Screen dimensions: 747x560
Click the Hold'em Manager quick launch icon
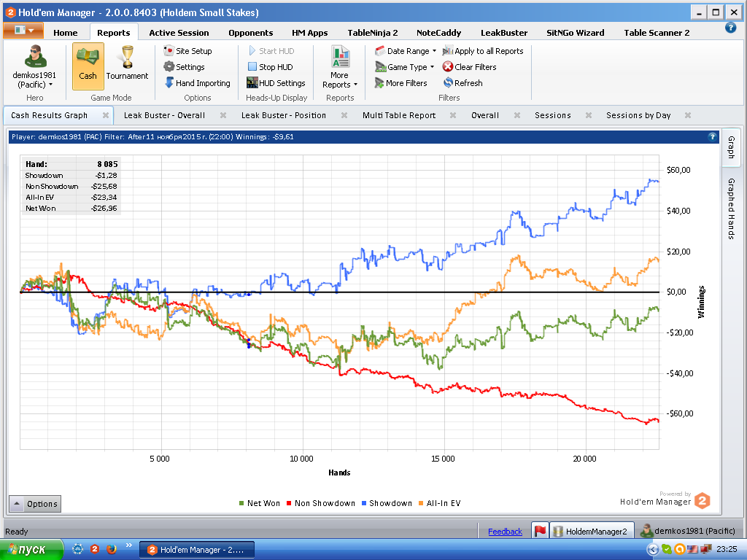[94, 549]
